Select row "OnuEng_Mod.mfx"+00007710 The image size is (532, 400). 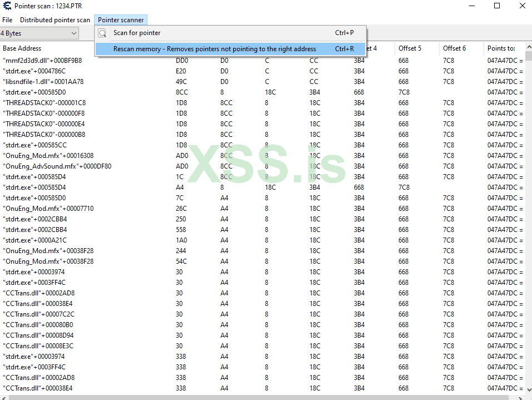263,208
